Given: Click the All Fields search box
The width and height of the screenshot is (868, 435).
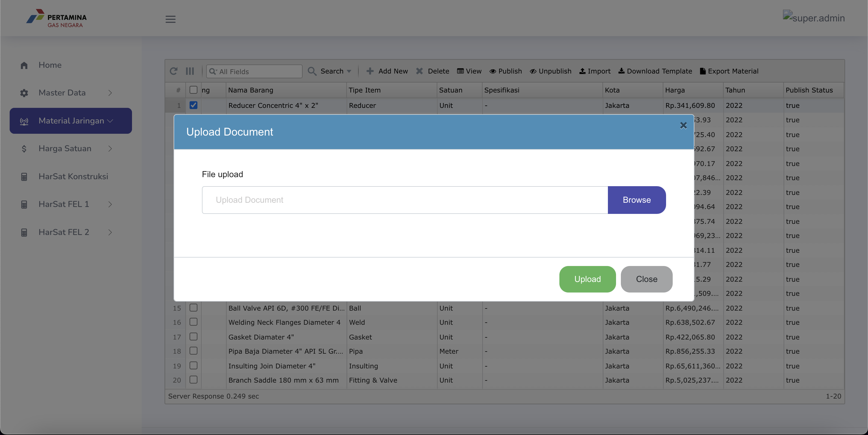Looking at the screenshot, I should click(x=254, y=71).
